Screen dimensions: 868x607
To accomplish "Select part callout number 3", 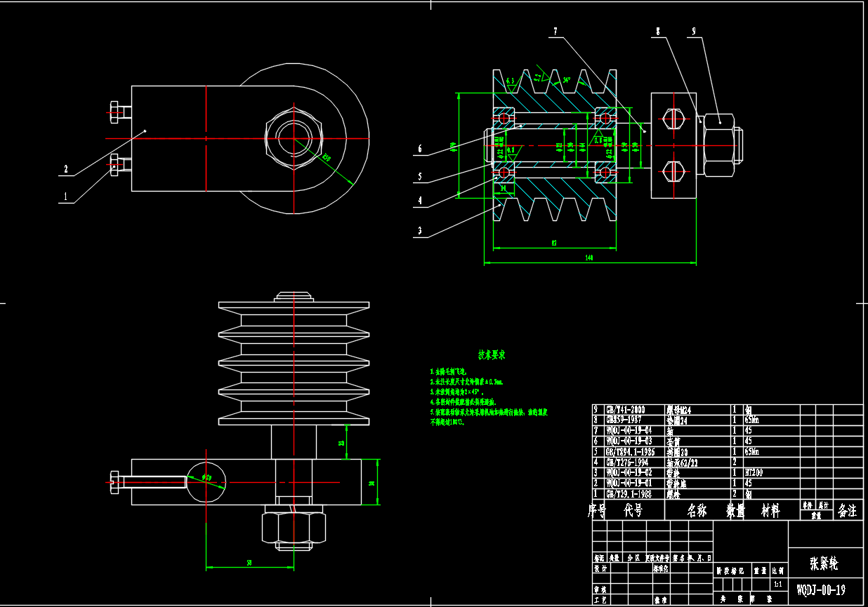I will coord(419,231).
